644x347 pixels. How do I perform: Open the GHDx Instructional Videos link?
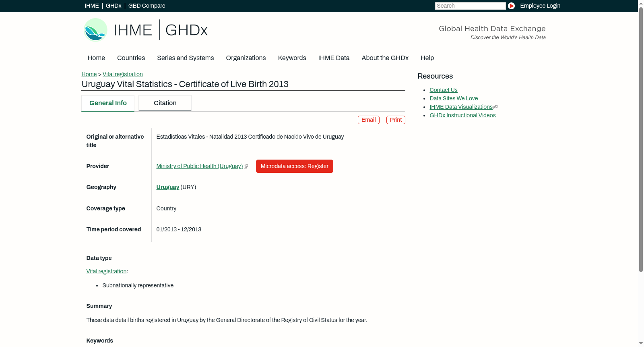(463, 115)
